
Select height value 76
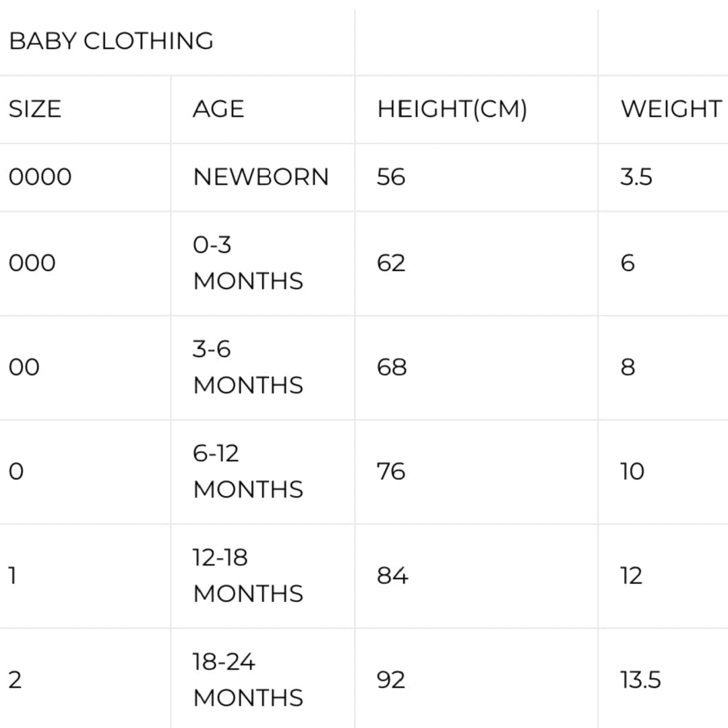391,471
